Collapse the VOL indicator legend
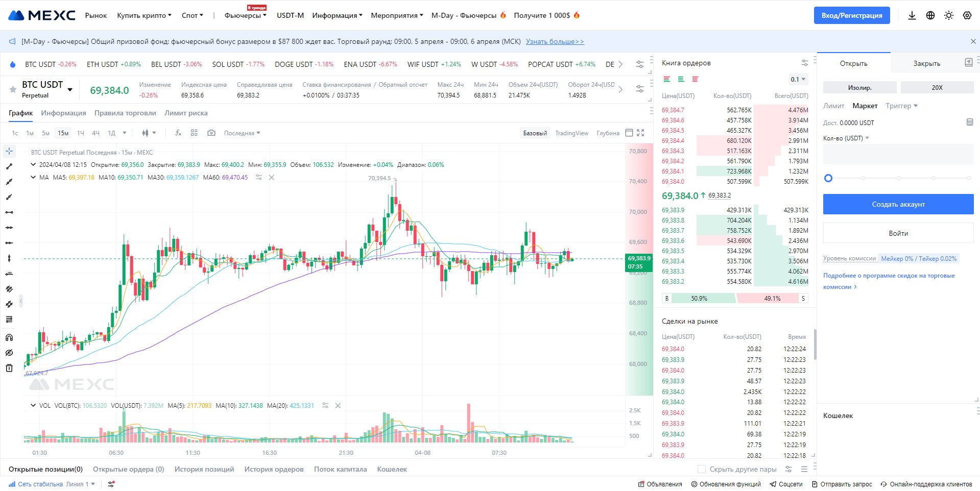Image resolution: width=980 pixels, height=491 pixels. click(x=33, y=406)
